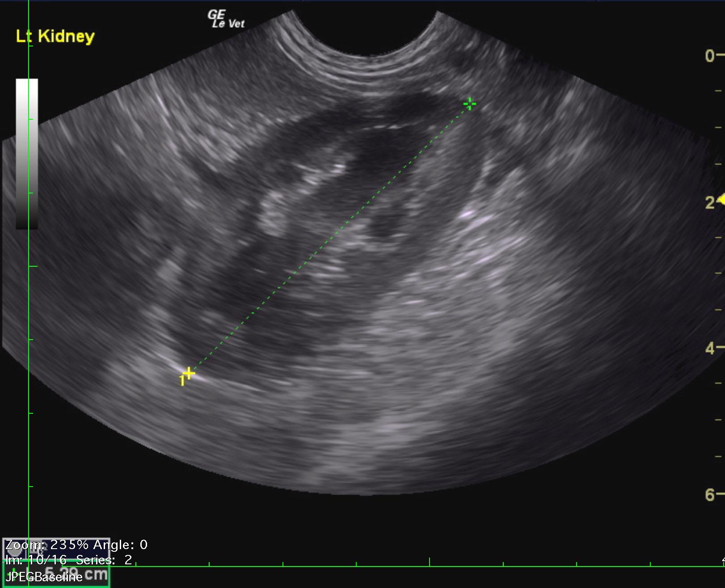725x588 pixels.
Task: Click the Angle: 0 overlay text
Action: [121, 545]
